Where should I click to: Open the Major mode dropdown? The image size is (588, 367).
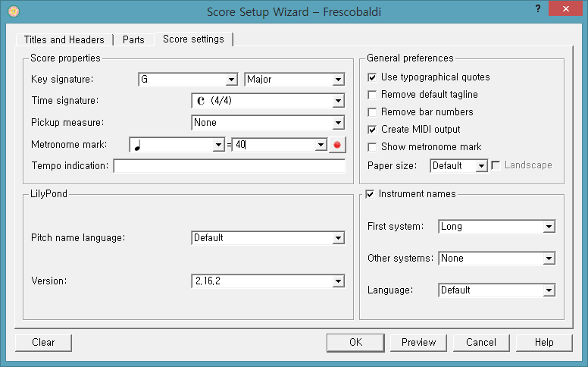coord(294,79)
